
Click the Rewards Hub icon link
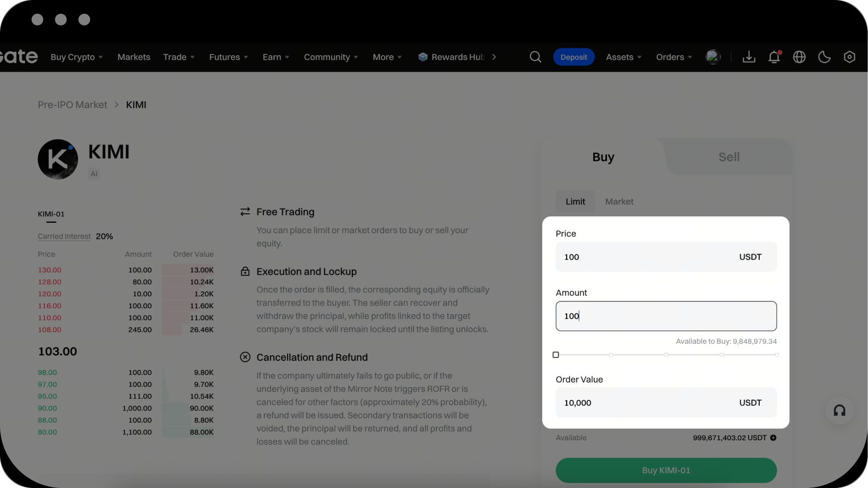click(452, 57)
